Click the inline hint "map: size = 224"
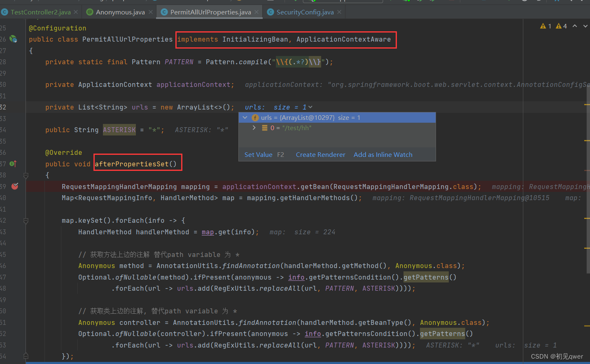This screenshot has width=590, height=364. [303, 232]
